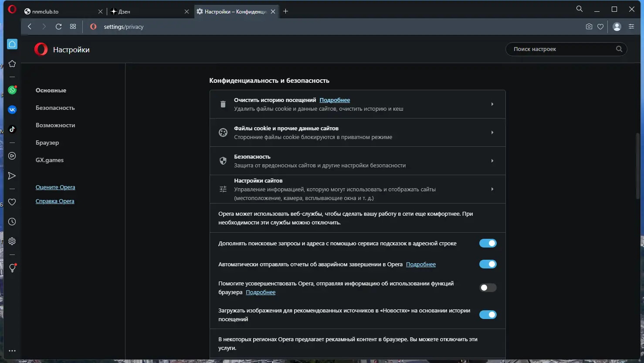Open tab islands grid icon in toolbar
The height and width of the screenshot is (363, 644).
pos(73,27)
